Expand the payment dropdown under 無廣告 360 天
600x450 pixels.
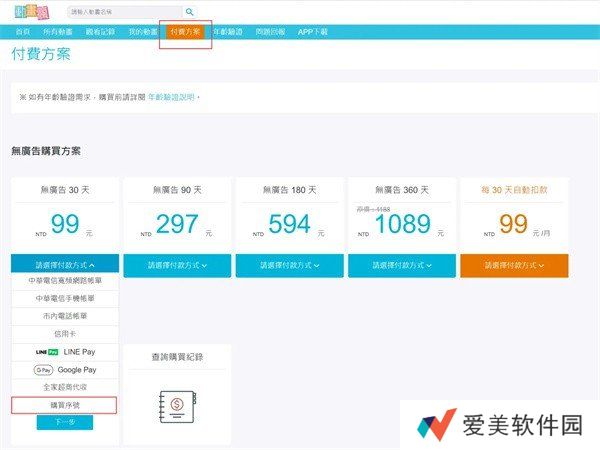click(402, 265)
